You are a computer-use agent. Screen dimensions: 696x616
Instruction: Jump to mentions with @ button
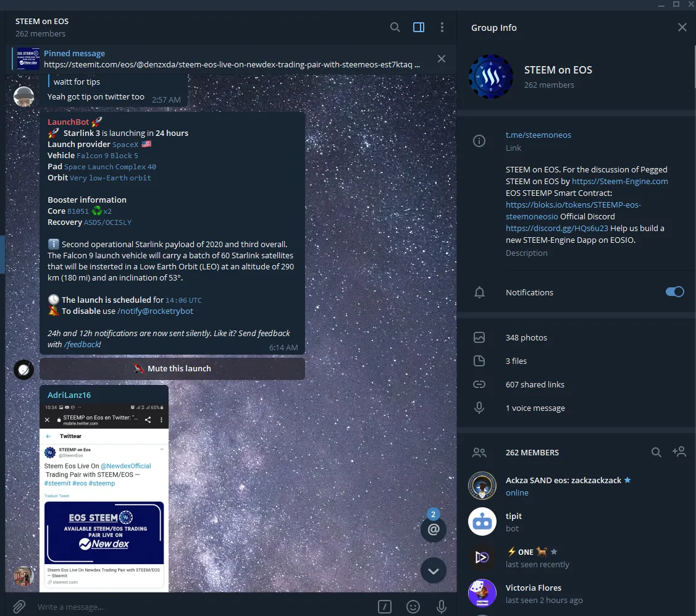pos(434,530)
